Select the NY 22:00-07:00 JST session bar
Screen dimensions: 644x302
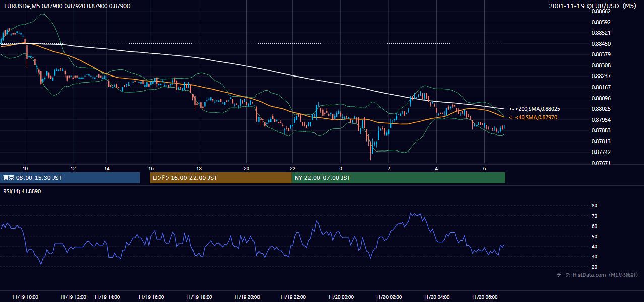click(399, 178)
